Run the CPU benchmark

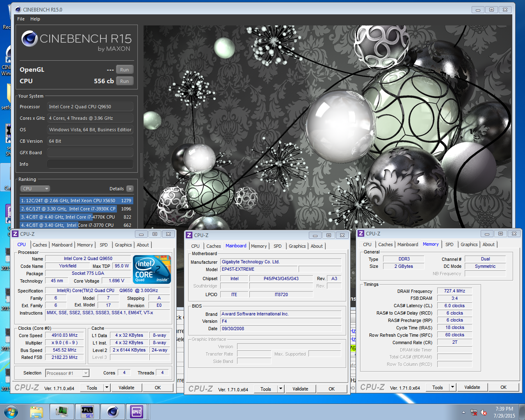[x=125, y=81]
